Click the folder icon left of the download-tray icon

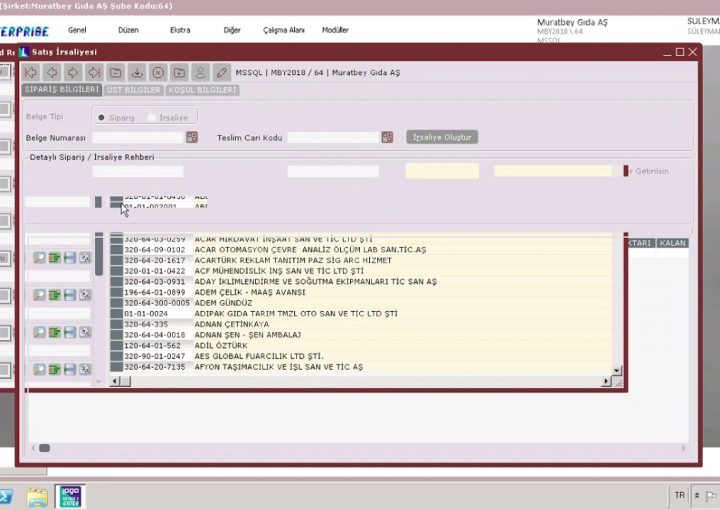(116, 73)
